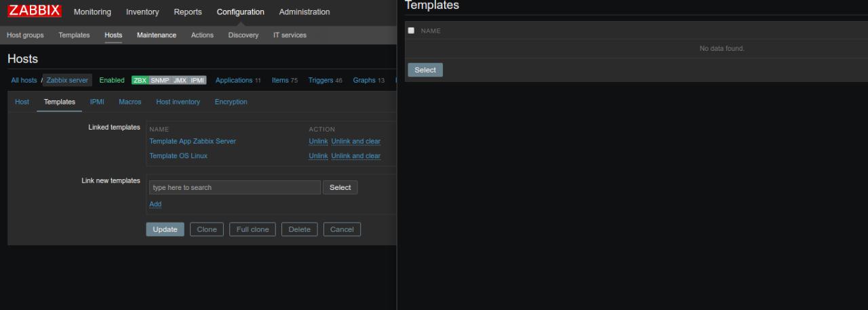This screenshot has height=310, width=868.
Task: Open the Triggers 46 link
Action: 325,80
